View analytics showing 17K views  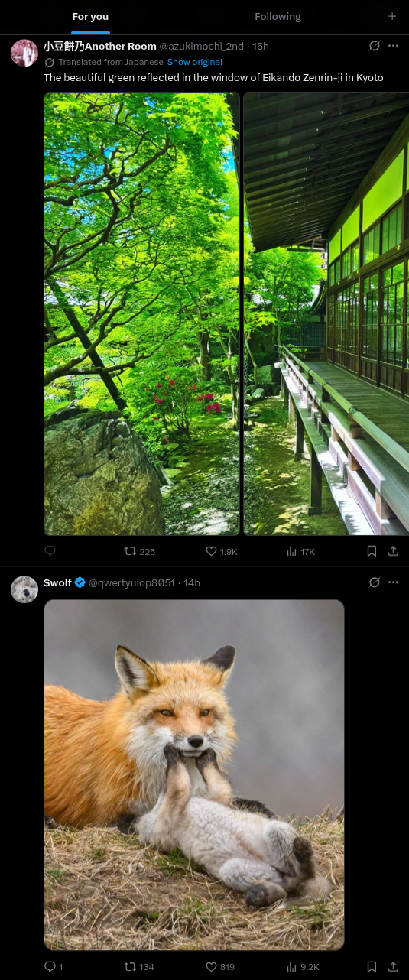click(300, 551)
